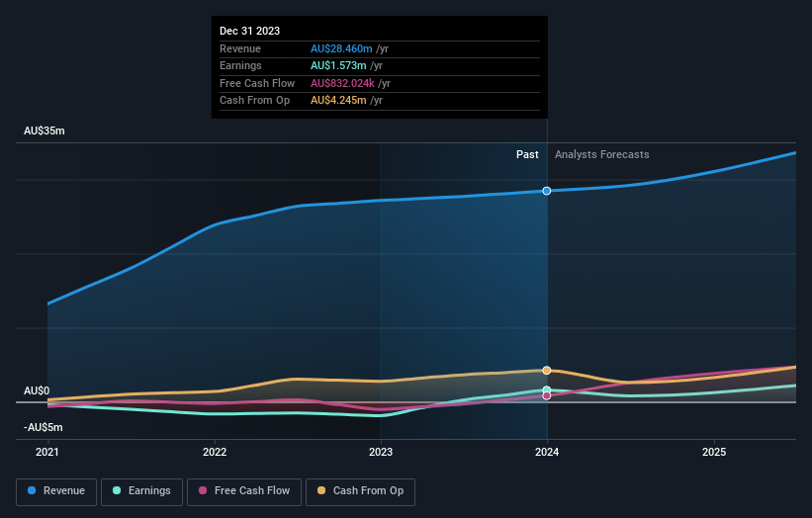Click the 2022 x-axis label
Viewport: 812px width, 518px height.
pyautogui.click(x=215, y=453)
